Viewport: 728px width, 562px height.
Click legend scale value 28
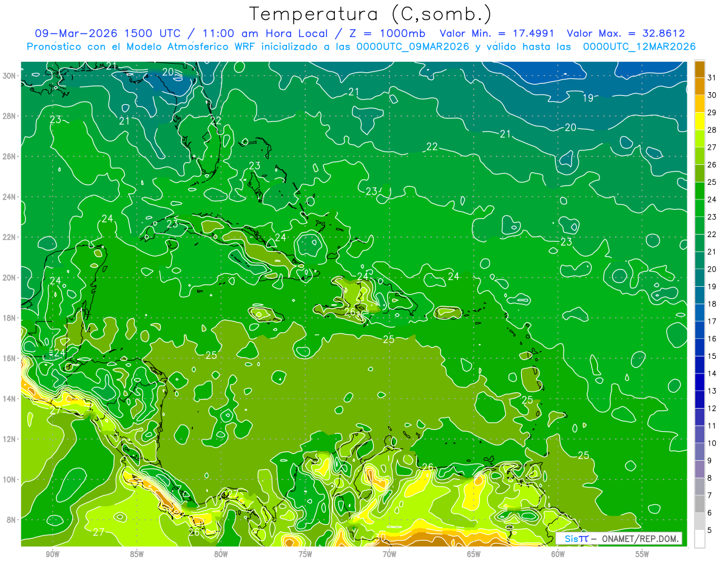click(712, 129)
